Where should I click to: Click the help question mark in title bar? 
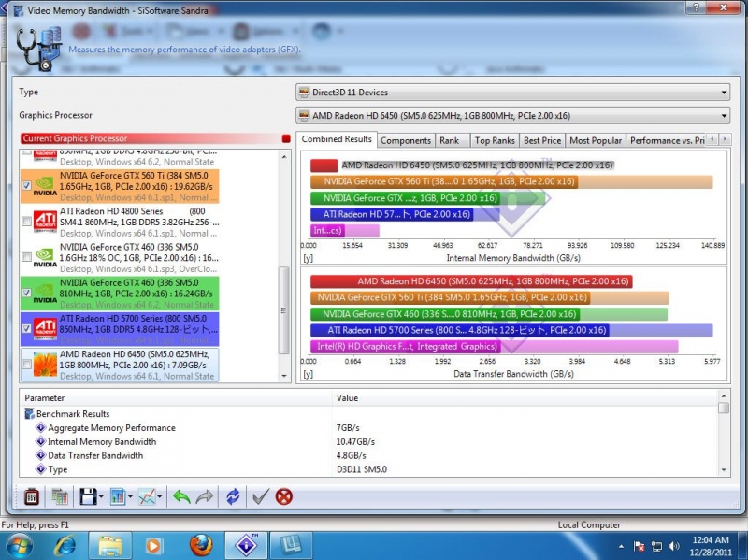pos(698,7)
